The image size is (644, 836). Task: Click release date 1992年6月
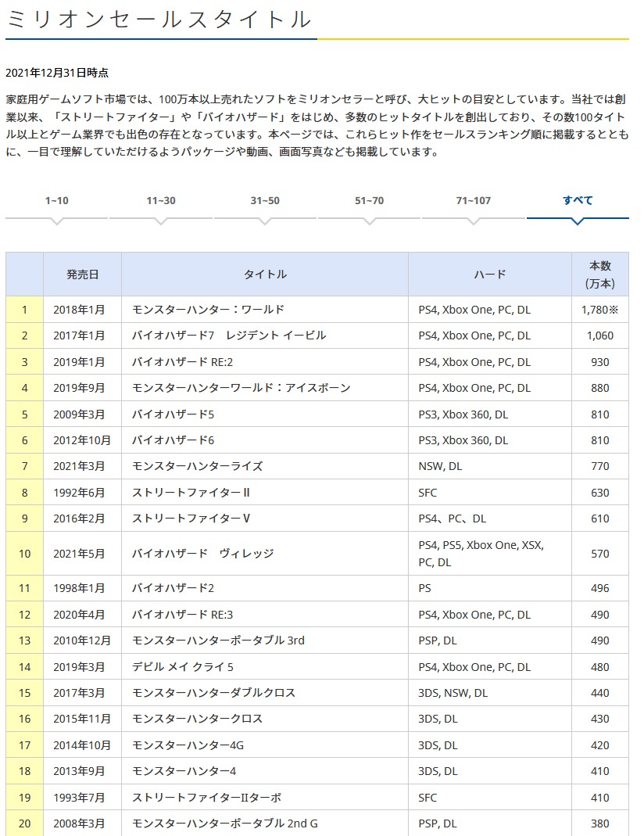click(79, 493)
